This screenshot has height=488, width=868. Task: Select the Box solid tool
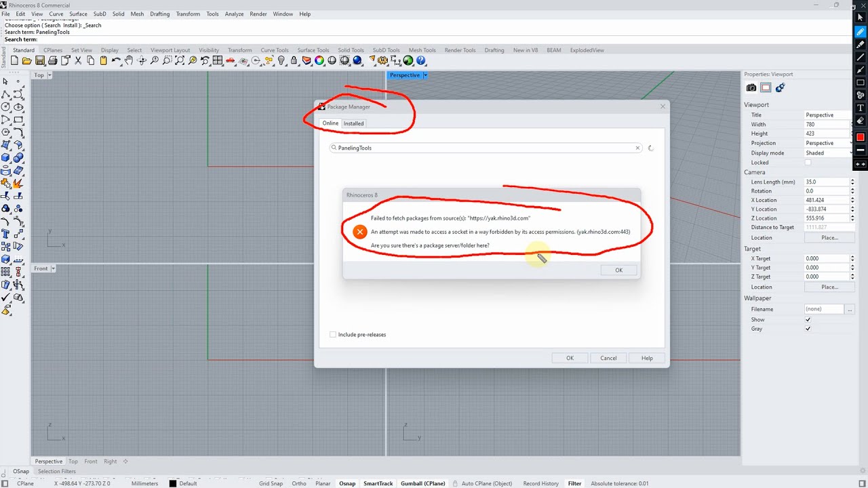pyautogui.click(x=6, y=158)
